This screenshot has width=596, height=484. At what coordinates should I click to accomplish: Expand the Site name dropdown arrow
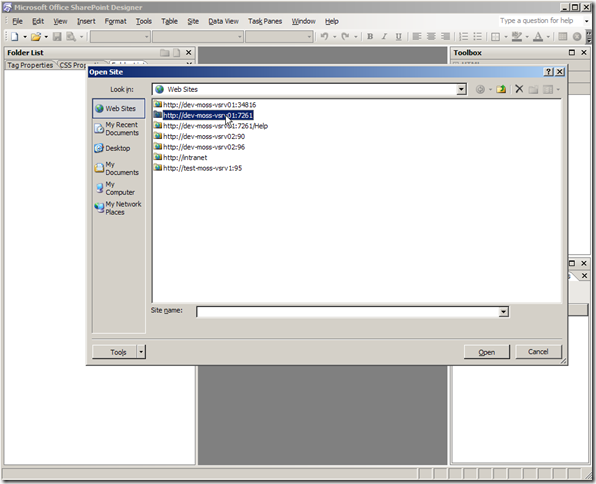504,312
